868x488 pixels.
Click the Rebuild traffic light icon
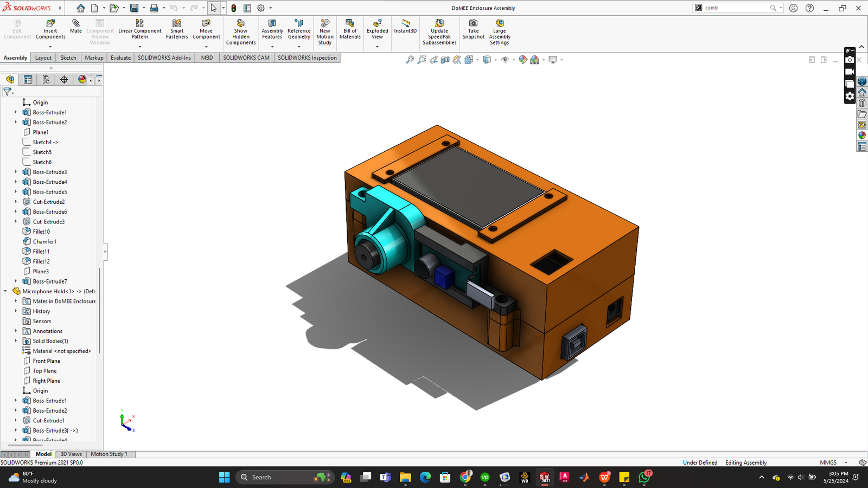(233, 8)
